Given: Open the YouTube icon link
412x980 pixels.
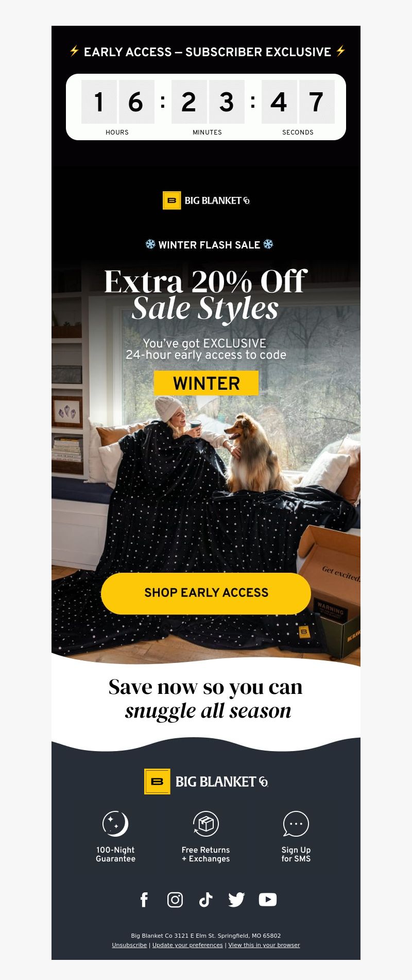Looking at the screenshot, I should point(268,900).
